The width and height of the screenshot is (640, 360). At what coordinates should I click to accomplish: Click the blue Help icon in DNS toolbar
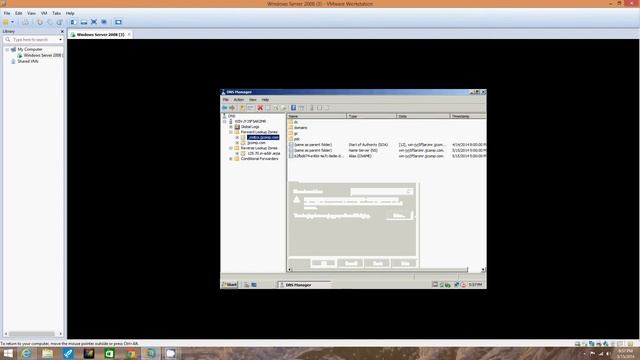pyautogui.click(x=293, y=108)
